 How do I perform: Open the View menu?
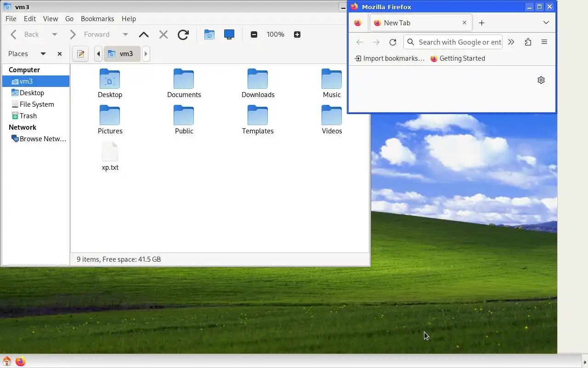click(51, 19)
